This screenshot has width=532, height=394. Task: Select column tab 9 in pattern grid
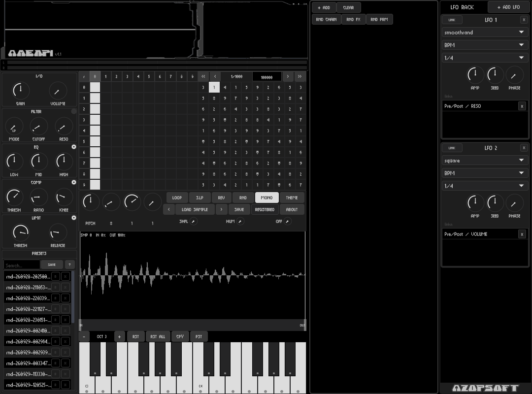click(193, 77)
